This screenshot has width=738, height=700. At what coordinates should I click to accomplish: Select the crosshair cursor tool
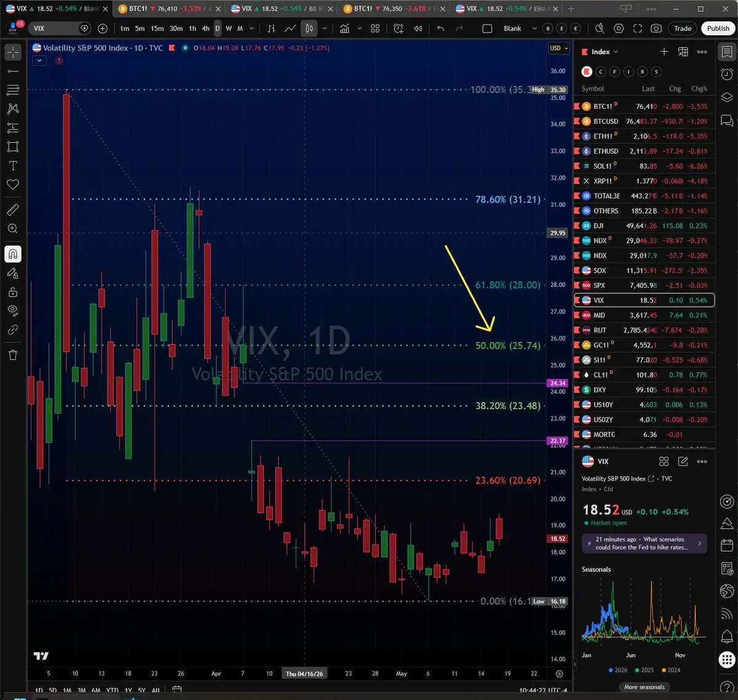pos(13,52)
